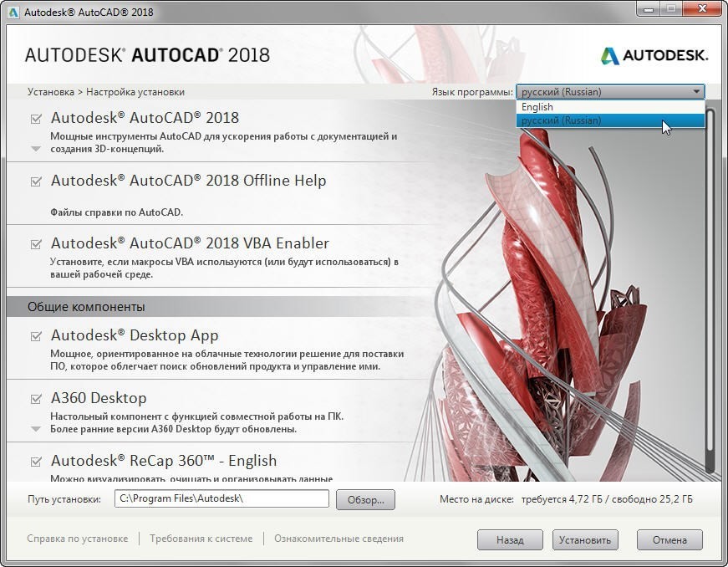This screenshot has width=728, height=567.
Task: Click the Обзор... browse button
Action: click(x=365, y=499)
